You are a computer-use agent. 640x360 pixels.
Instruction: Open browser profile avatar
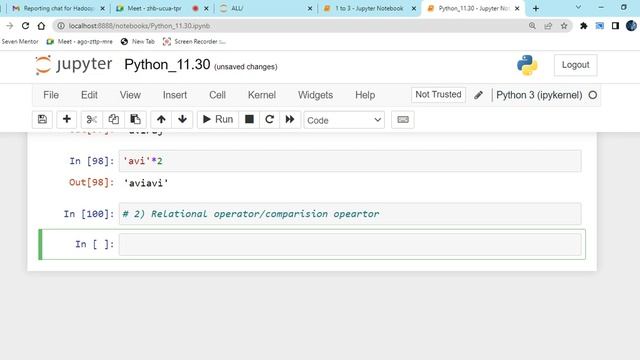tap(631, 26)
